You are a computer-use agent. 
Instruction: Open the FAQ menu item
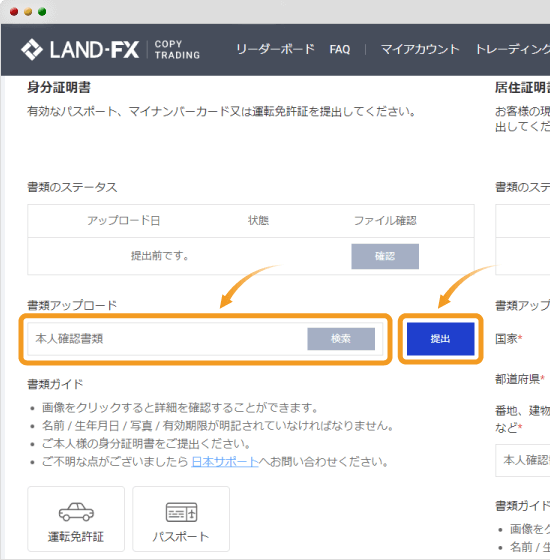[340, 49]
